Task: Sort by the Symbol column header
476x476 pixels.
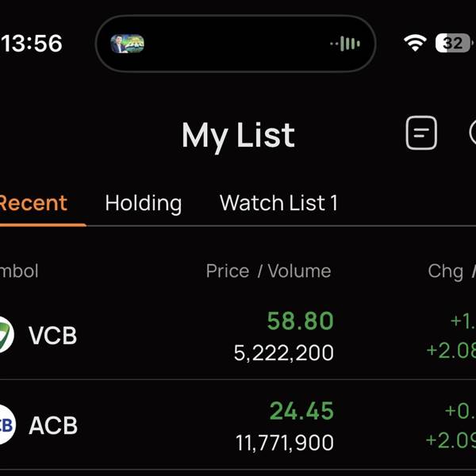Action: [x=19, y=271]
